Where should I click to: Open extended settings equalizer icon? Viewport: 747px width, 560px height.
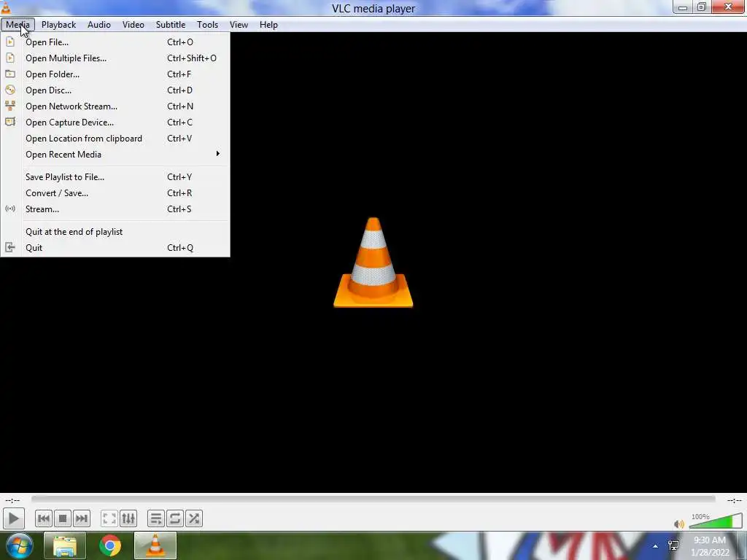pyautogui.click(x=128, y=518)
